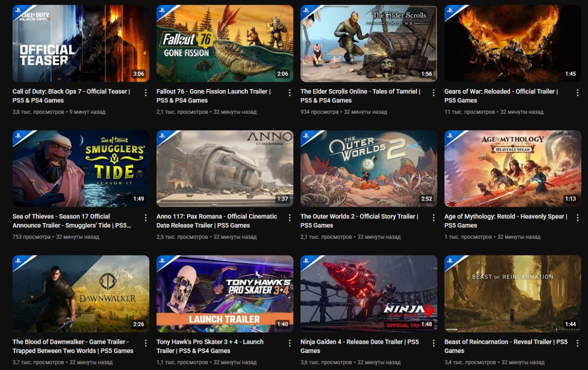Click "Gears of War: Reloaded - Official Trailer" title
The width and height of the screenshot is (588, 370).
point(501,96)
